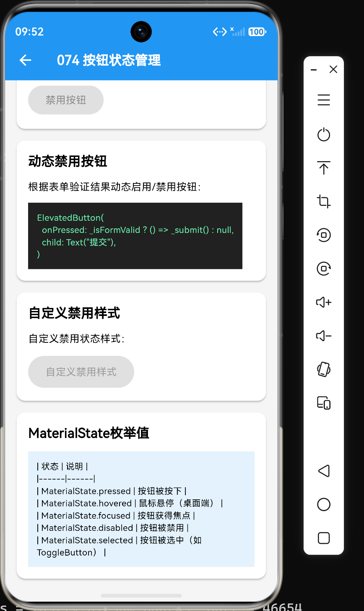Decrease volume with speaker minus icon
Image resolution: width=364 pixels, height=611 pixels.
324,336
